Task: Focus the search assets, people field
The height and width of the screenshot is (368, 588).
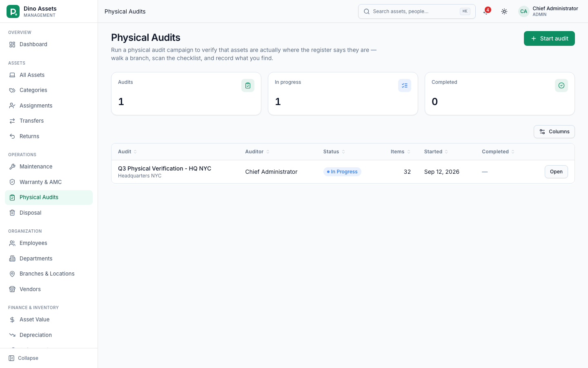Action: point(416,11)
